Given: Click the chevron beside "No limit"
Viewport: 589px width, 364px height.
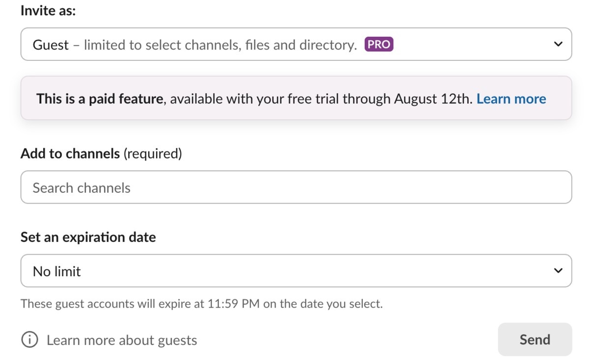Looking at the screenshot, I should (x=558, y=270).
